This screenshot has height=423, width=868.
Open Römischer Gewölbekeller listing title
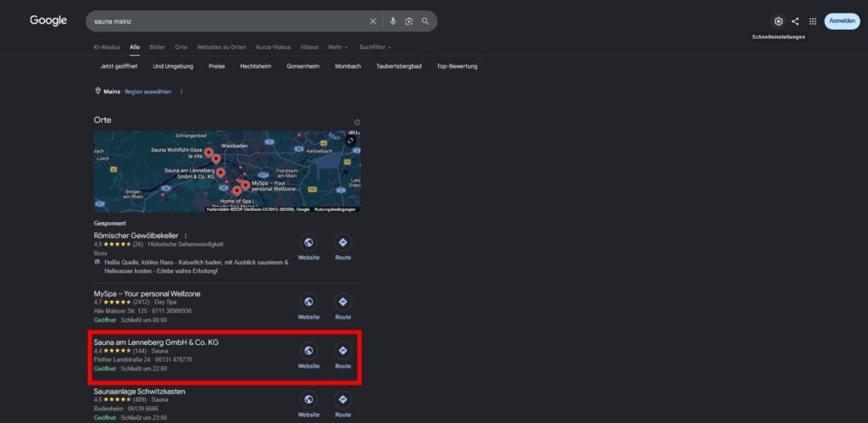pyautogui.click(x=136, y=236)
